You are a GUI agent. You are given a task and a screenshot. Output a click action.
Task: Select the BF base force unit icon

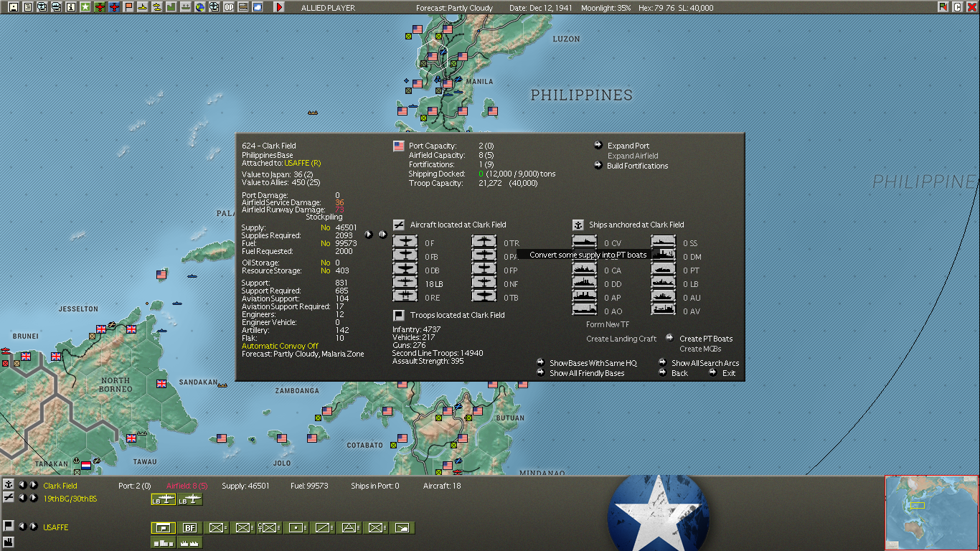[190, 528]
